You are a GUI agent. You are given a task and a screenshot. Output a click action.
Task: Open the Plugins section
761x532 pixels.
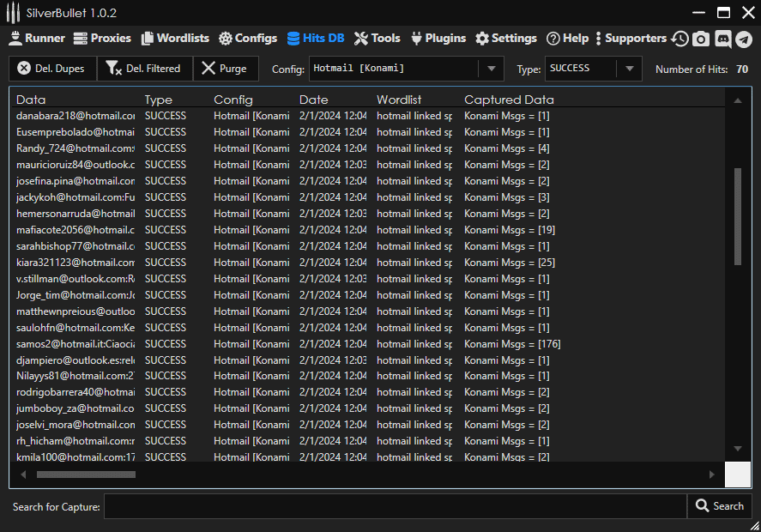(x=438, y=39)
